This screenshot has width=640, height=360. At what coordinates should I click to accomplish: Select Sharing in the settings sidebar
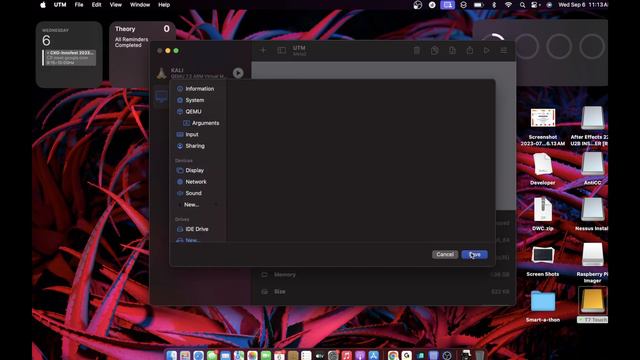(191, 146)
